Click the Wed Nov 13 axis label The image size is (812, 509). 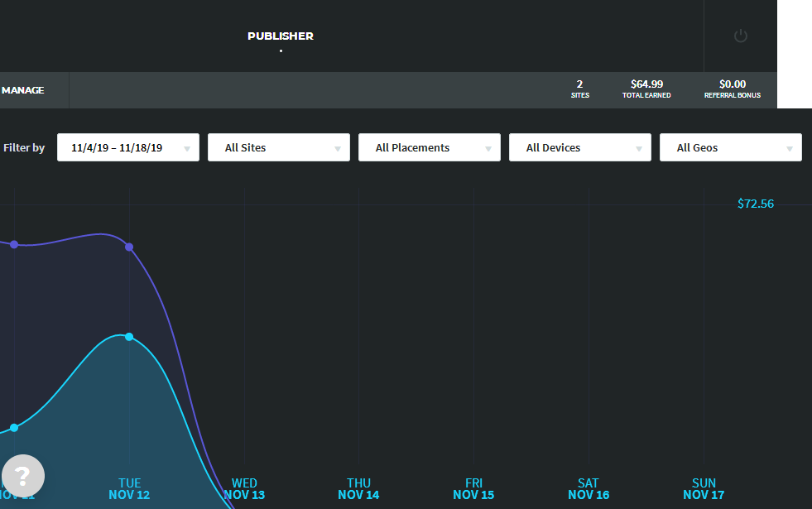(244, 489)
